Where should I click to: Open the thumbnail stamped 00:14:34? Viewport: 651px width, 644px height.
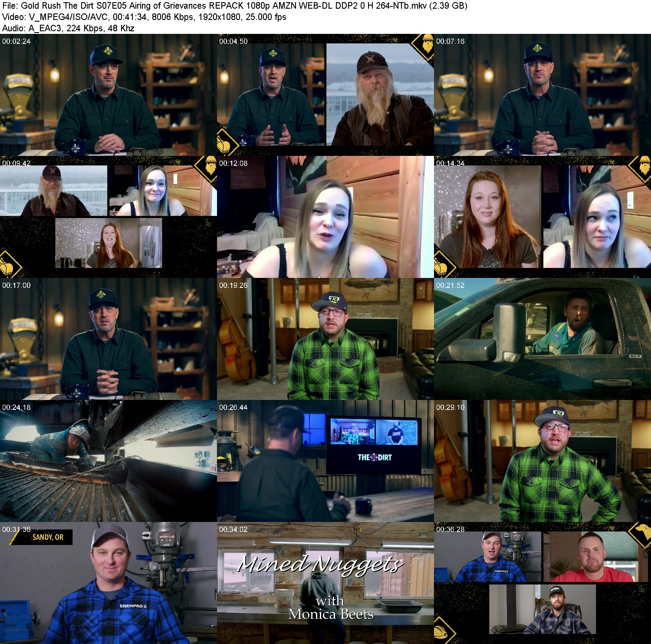pos(542,217)
